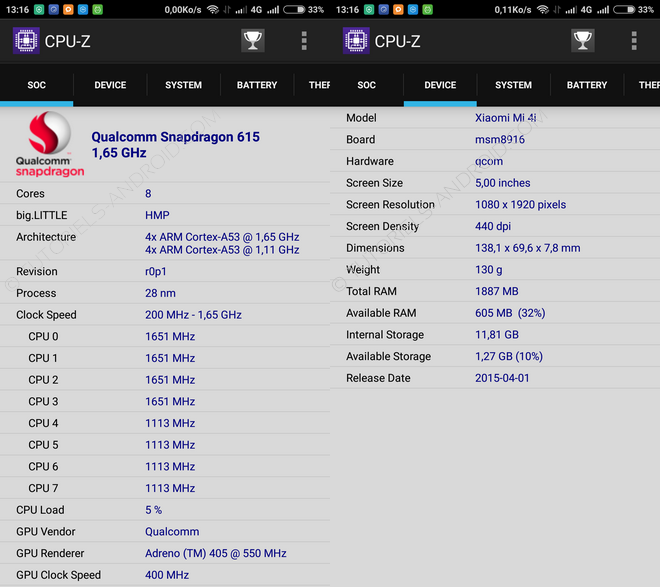Tap Screen Size '5,00 inches'
The width and height of the screenshot is (660, 587).
click(x=503, y=183)
